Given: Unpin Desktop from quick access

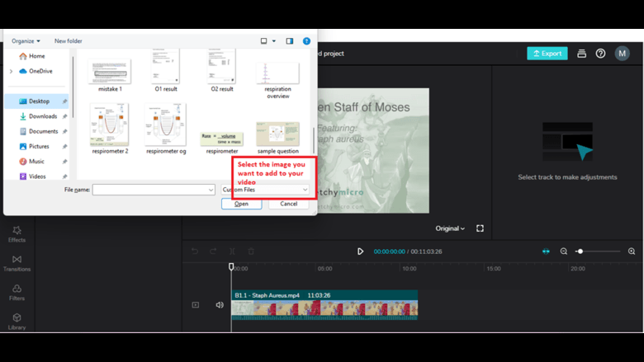Looking at the screenshot, I should pyautogui.click(x=64, y=101).
